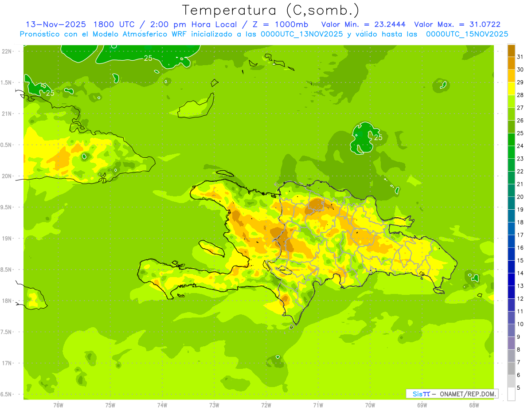This screenshot has height=411, width=532.
Task: Click the legend value 16
Action: [520, 248]
